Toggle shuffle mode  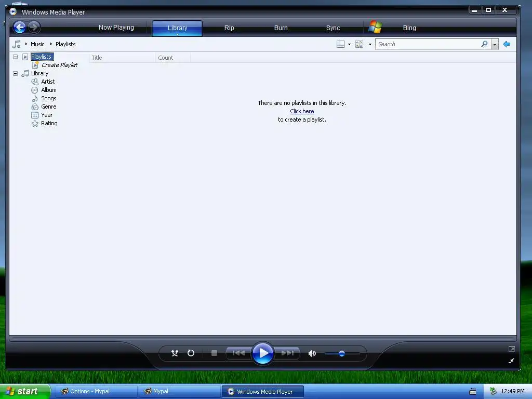(175, 353)
